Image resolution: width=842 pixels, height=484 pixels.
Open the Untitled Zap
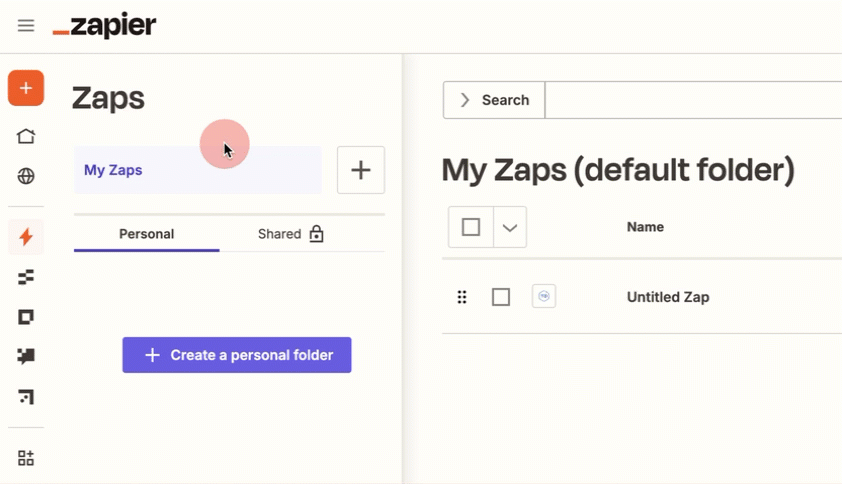tap(668, 297)
